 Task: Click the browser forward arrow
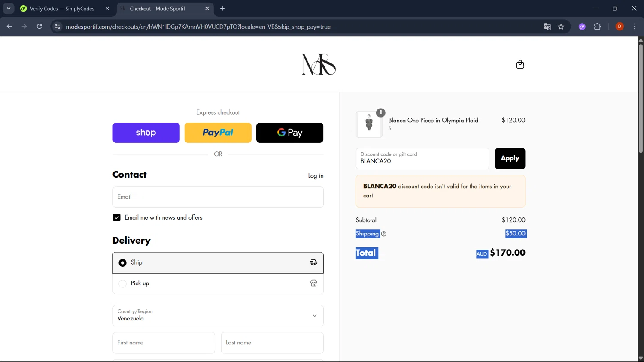point(24,27)
